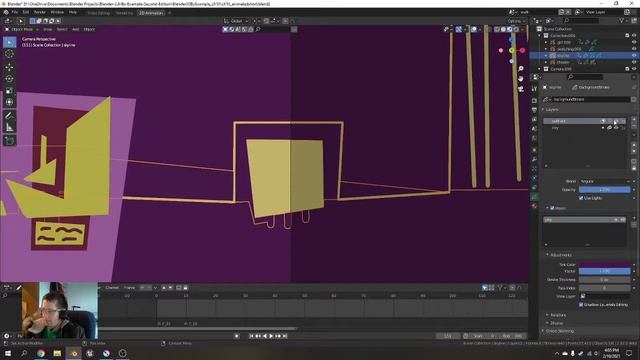Open the Render menu
This screenshot has height=360, width=640.
click(x=40, y=13)
